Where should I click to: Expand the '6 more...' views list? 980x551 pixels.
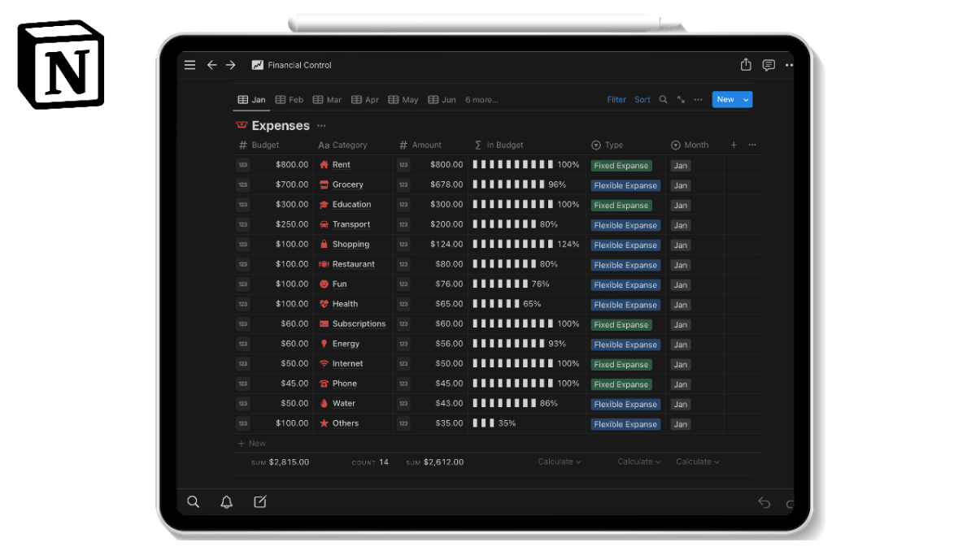(x=481, y=100)
